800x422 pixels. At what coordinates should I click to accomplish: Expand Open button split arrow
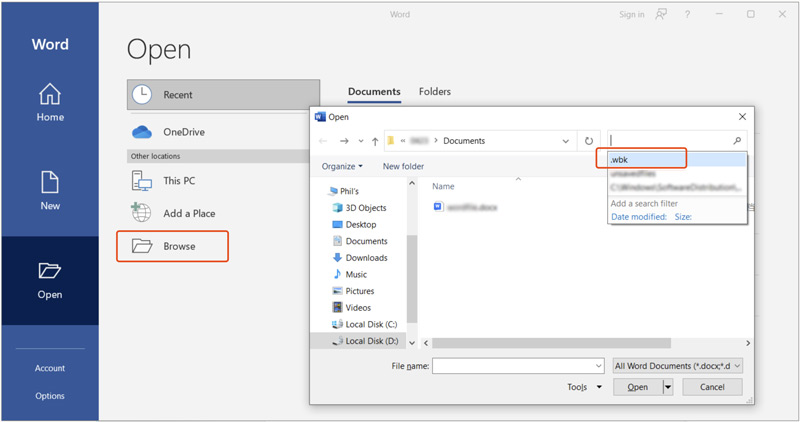(x=668, y=387)
